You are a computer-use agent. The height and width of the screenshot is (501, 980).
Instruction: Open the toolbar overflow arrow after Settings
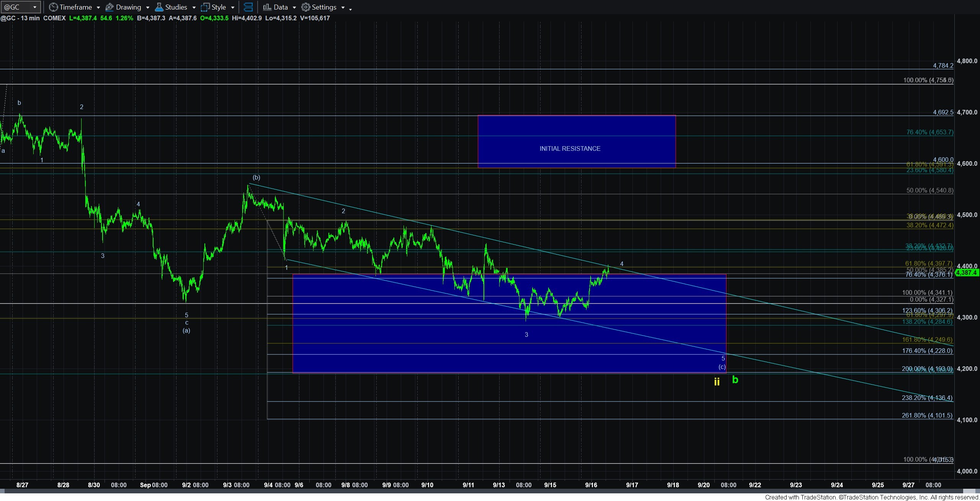(350, 9)
